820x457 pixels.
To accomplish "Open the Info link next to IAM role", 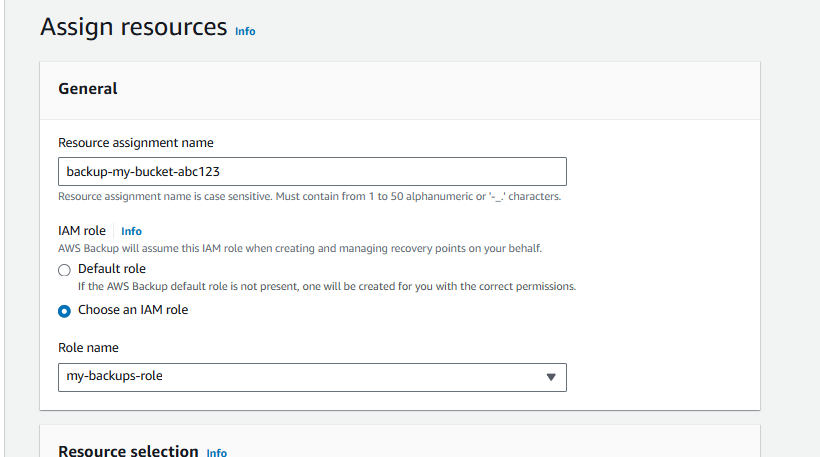I will tap(131, 231).
